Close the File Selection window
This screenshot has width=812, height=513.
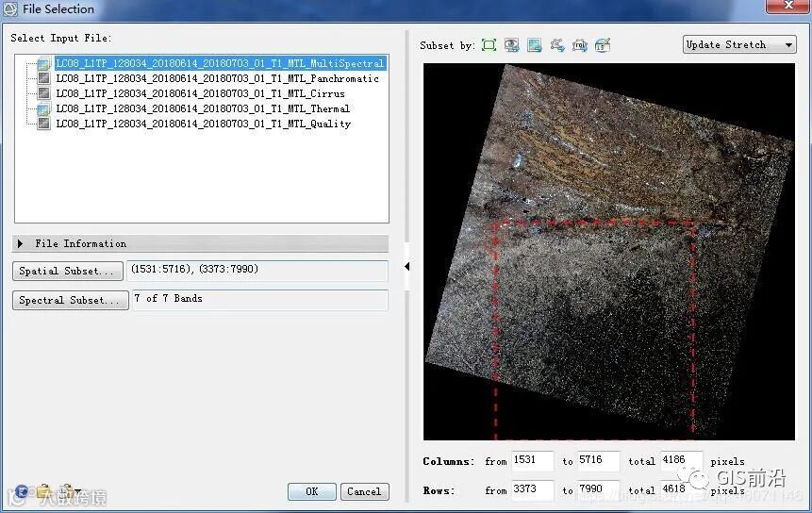pyautogui.click(x=788, y=5)
